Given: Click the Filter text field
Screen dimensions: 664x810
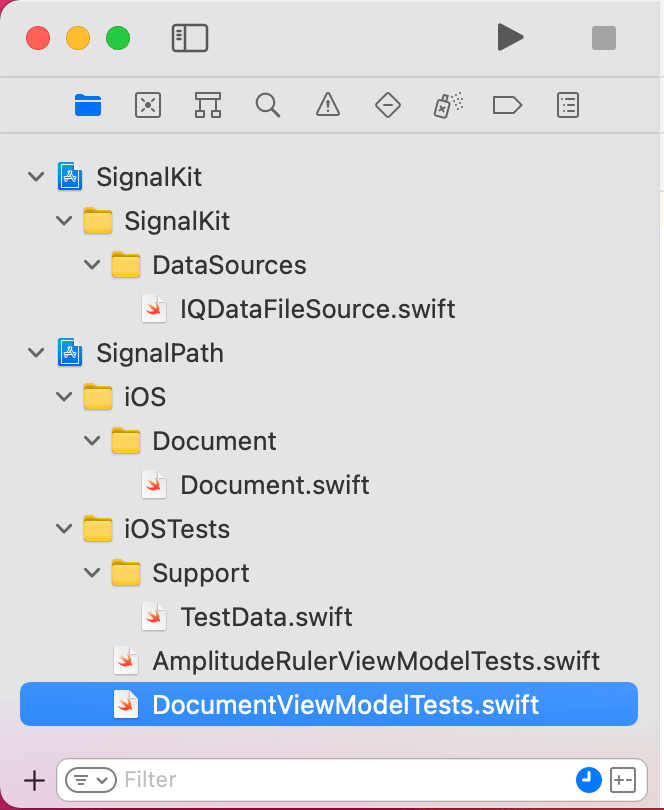Looking at the screenshot, I should (x=340, y=780).
